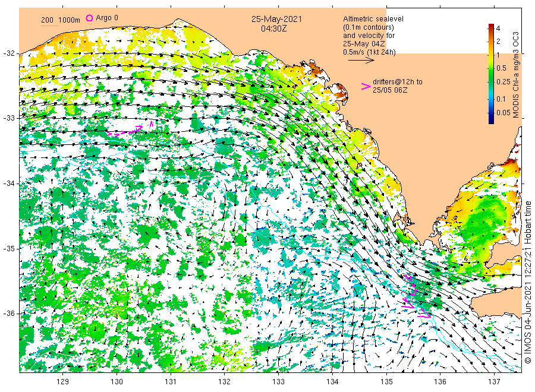Click the color bar tick label 4
The height and width of the screenshot is (392, 535).
click(498, 29)
